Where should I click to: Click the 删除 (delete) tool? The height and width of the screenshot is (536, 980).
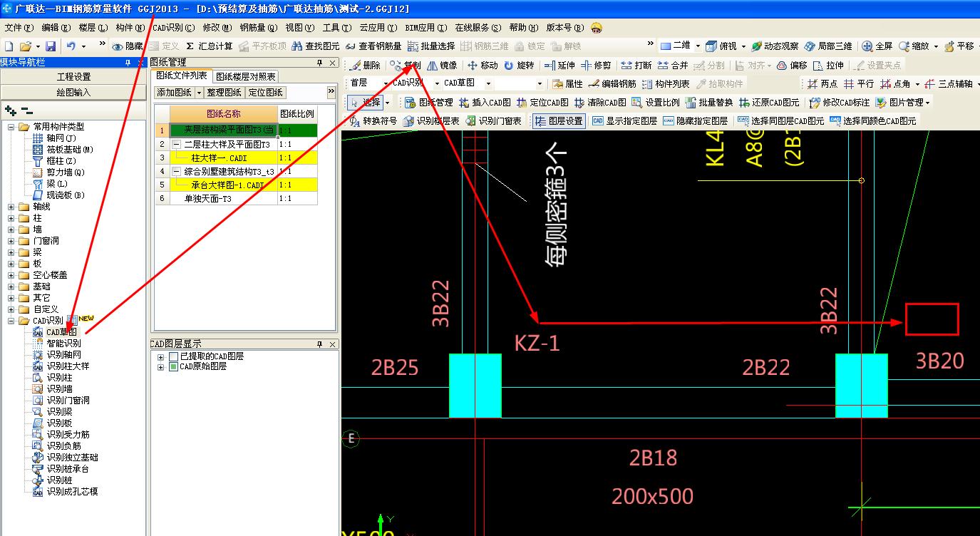click(365, 65)
